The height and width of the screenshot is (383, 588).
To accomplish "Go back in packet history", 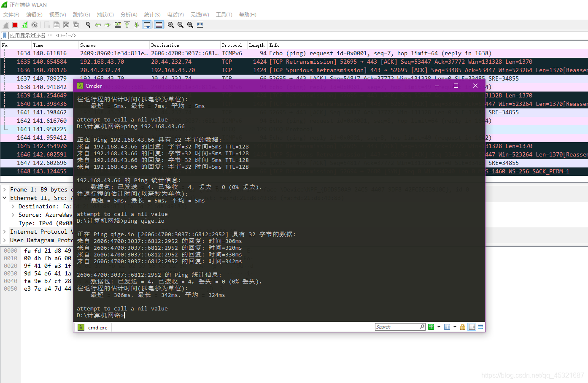I will tap(98, 25).
